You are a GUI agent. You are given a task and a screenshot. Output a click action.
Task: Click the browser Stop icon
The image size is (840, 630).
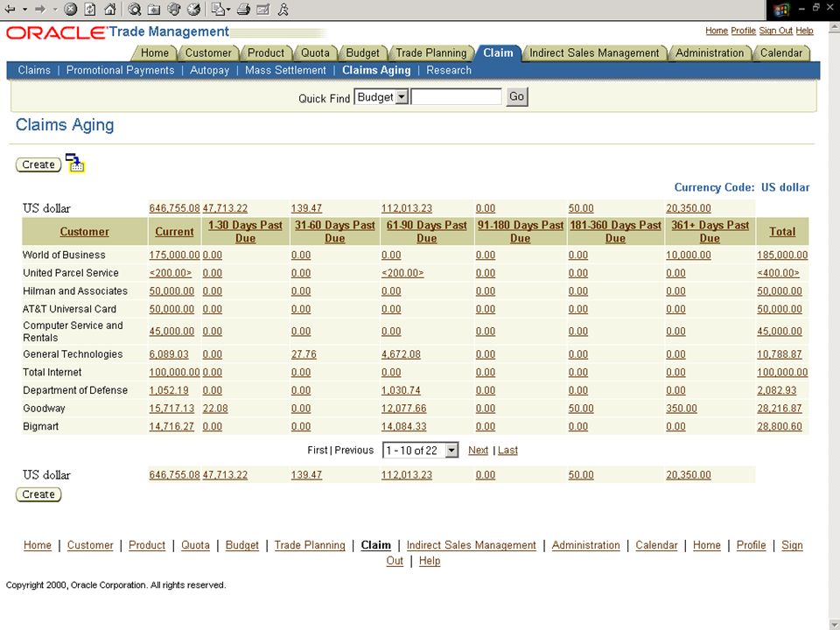click(70, 9)
